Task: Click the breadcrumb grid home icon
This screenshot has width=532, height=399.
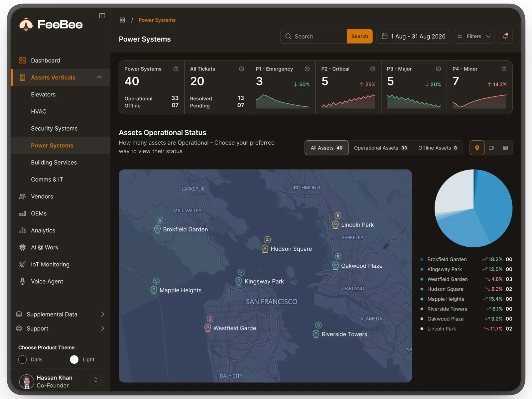Action: coord(122,20)
